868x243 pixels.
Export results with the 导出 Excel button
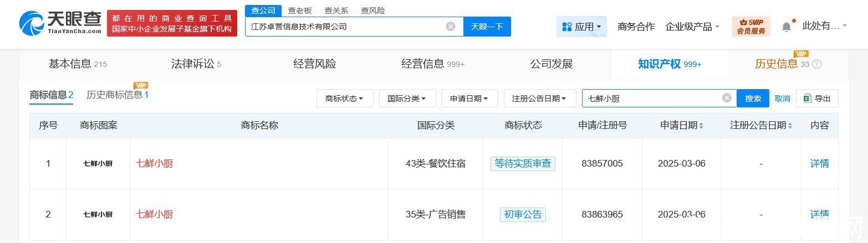click(817, 99)
